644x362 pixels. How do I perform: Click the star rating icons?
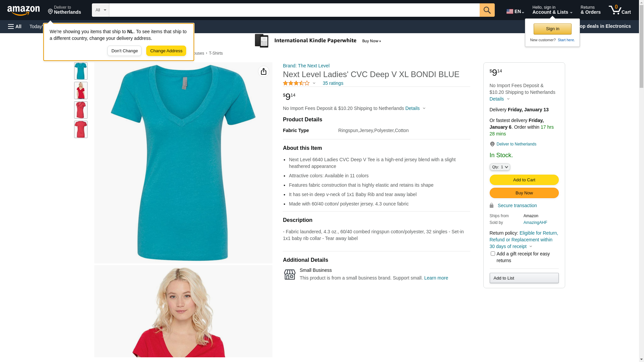pyautogui.click(x=296, y=83)
